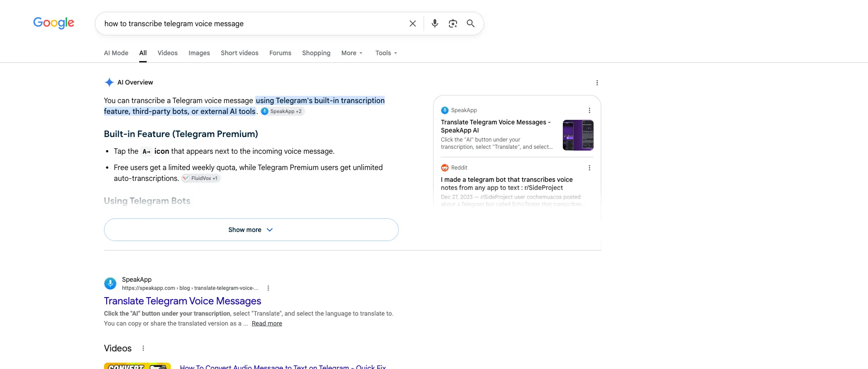Go to Short videos tab
868x369 pixels.
[x=240, y=53]
